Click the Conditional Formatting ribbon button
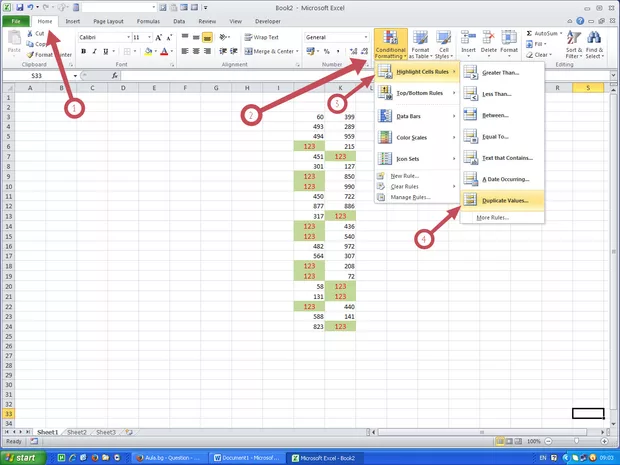620x465 pixels. point(391,45)
